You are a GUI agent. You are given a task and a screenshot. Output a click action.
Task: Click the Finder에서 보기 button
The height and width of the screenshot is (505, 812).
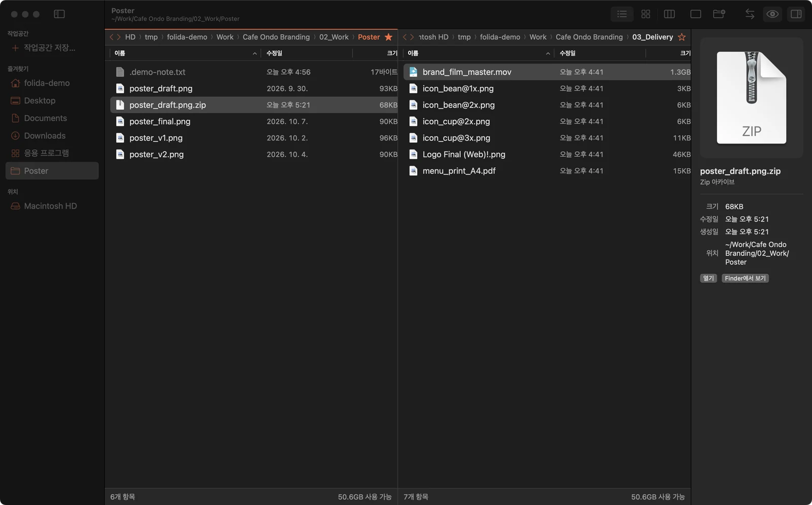tap(745, 278)
